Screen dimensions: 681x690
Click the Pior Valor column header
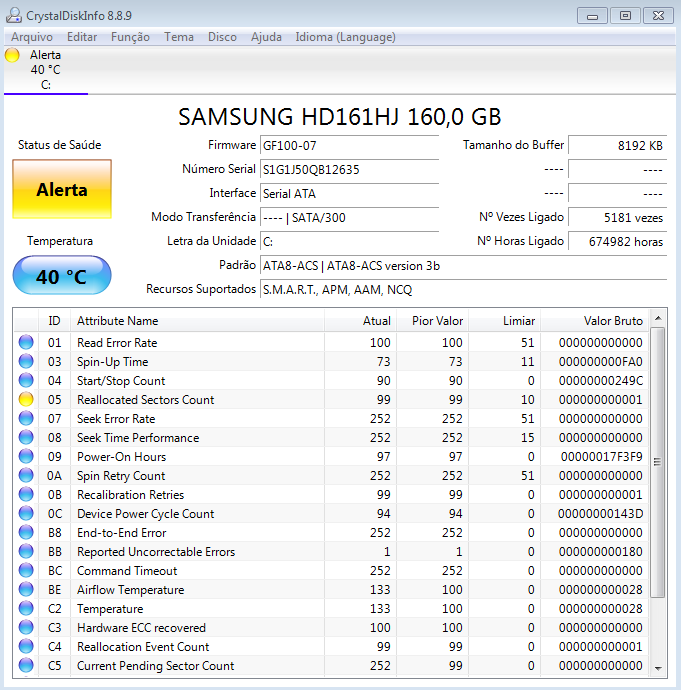[433, 321]
